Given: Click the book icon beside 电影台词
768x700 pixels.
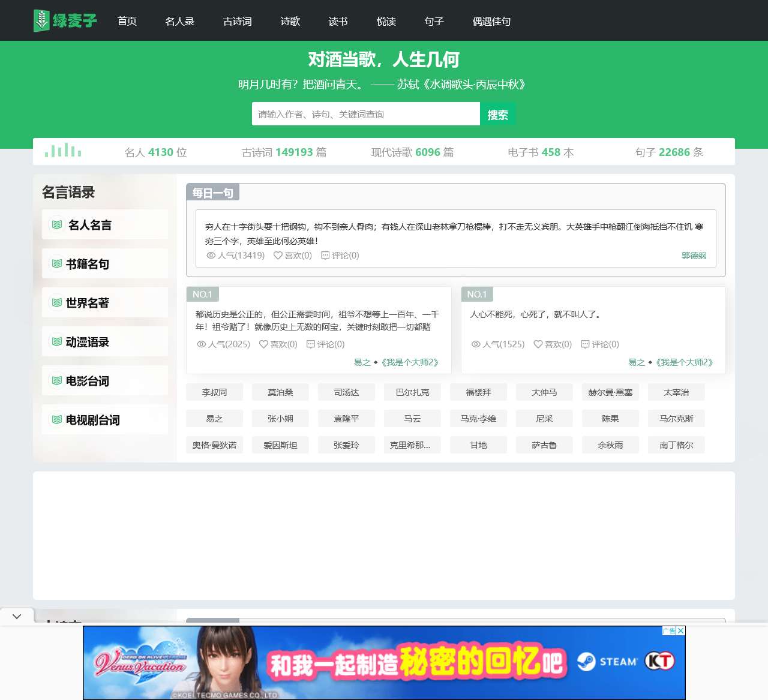Looking at the screenshot, I should [x=57, y=380].
